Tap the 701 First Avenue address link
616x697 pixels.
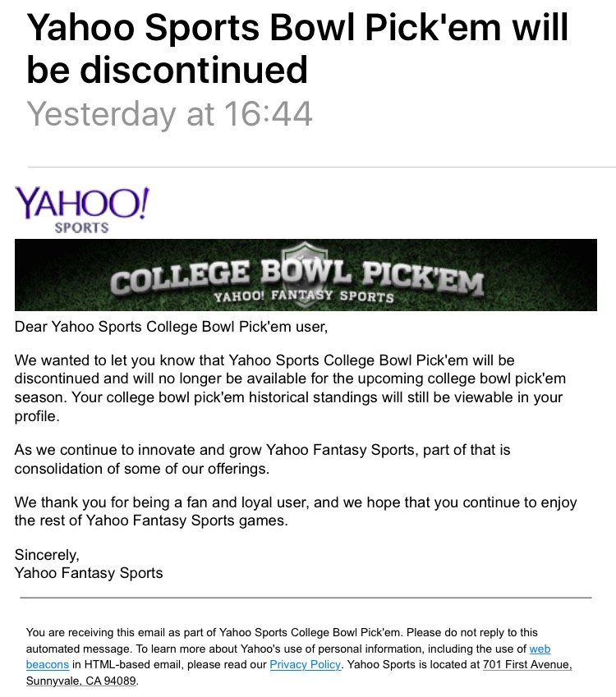[527, 664]
